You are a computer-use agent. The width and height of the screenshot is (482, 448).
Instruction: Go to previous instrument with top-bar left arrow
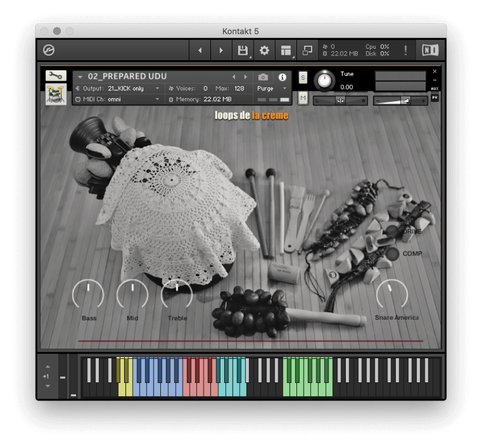[x=200, y=50]
